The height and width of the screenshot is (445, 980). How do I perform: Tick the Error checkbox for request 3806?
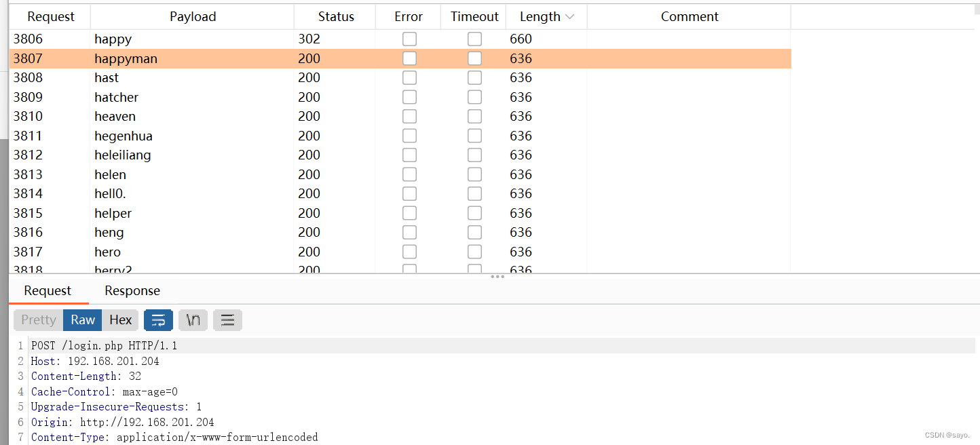pos(409,39)
